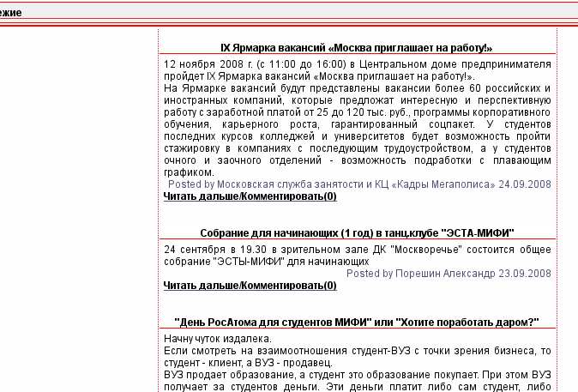Click the 'Posted by Московская служба занятости' line
This screenshot has width=578, height=392.
359,184
